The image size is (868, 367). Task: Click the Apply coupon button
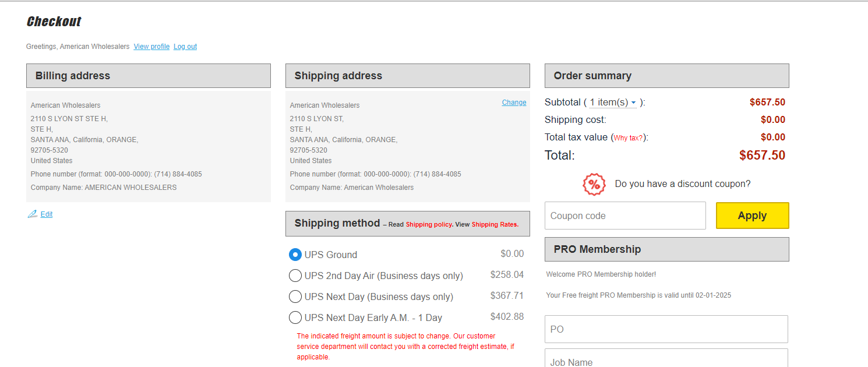752,216
